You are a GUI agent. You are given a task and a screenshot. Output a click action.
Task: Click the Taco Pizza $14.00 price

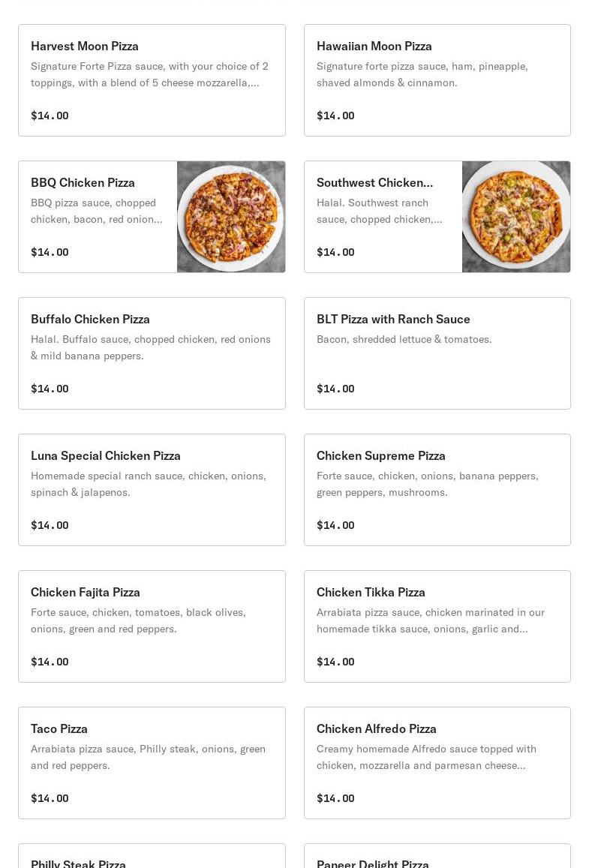click(50, 798)
